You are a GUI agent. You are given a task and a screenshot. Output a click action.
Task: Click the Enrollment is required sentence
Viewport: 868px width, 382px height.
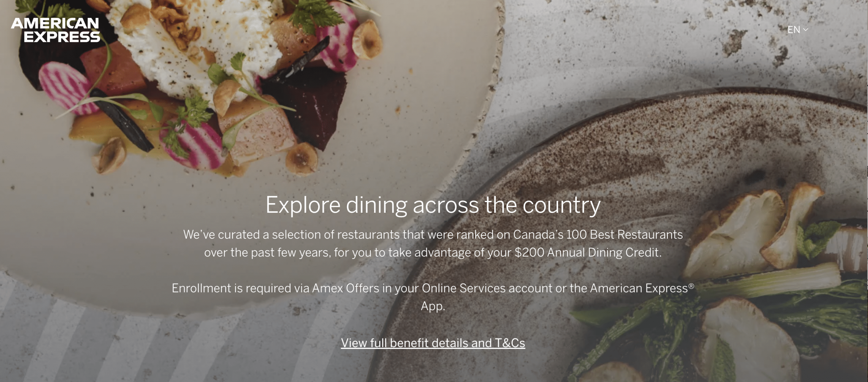coord(433,297)
